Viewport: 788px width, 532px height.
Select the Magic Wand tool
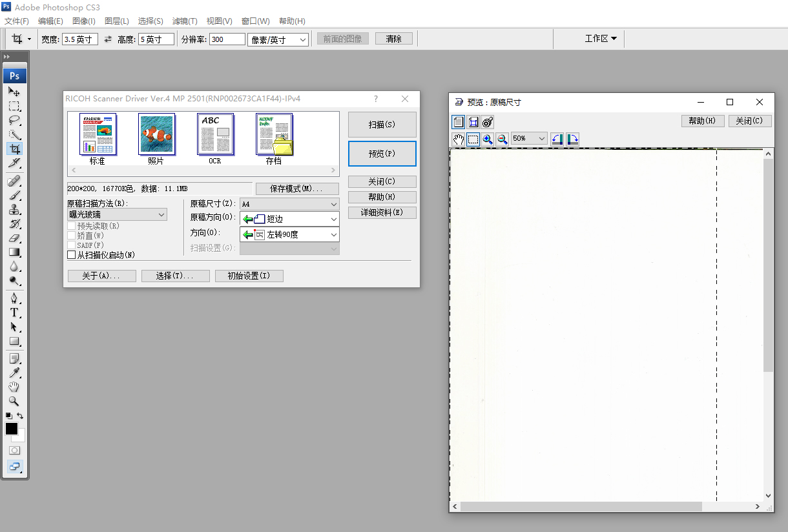[14, 134]
